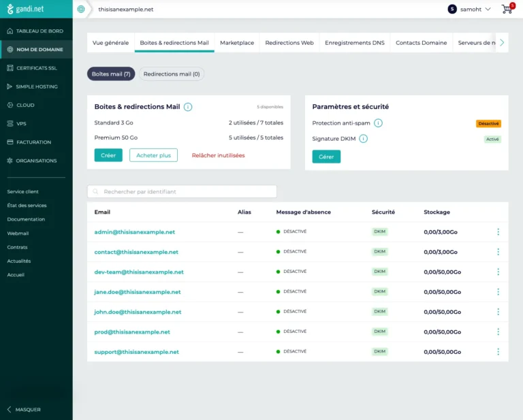Image resolution: width=523 pixels, height=420 pixels.
Task: Click the Activé DKIM badge
Action: tap(492, 140)
